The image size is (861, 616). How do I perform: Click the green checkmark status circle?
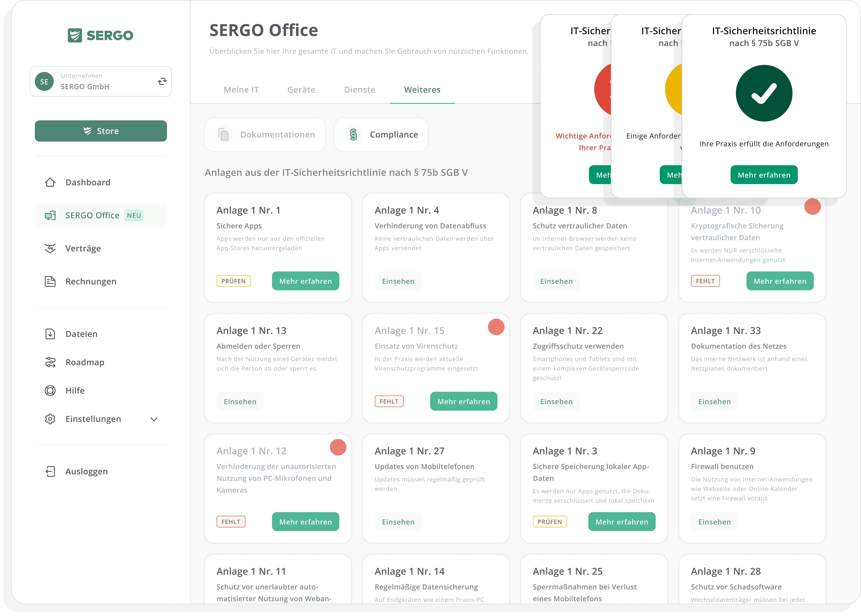(x=764, y=93)
